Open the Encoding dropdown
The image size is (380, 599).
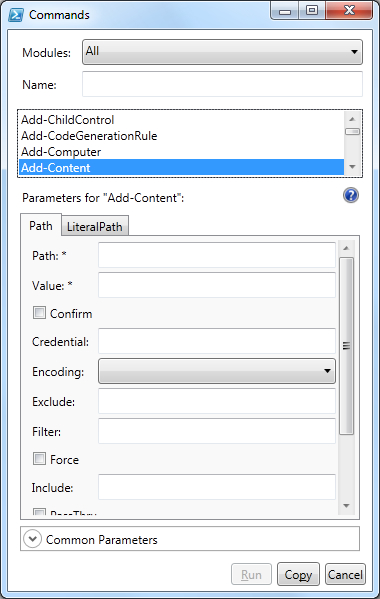click(217, 371)
